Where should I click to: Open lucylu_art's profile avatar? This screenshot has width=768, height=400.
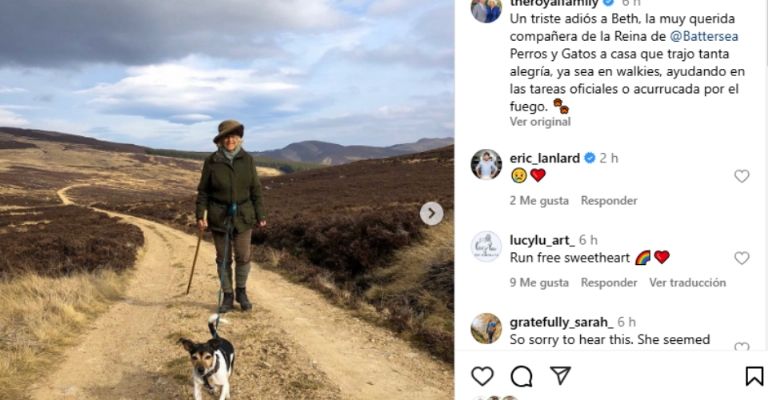[x=486, y=246]
